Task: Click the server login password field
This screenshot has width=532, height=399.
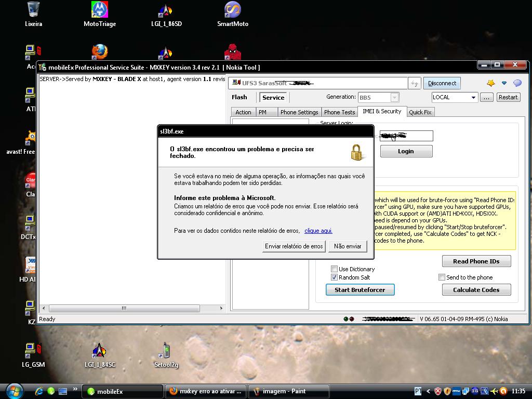Action: pos(406,136)
